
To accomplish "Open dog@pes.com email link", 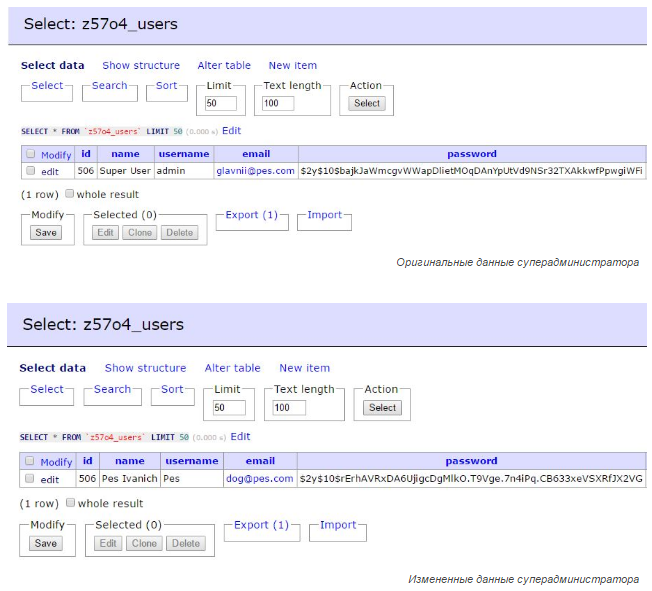I will [x=259, y=479].
